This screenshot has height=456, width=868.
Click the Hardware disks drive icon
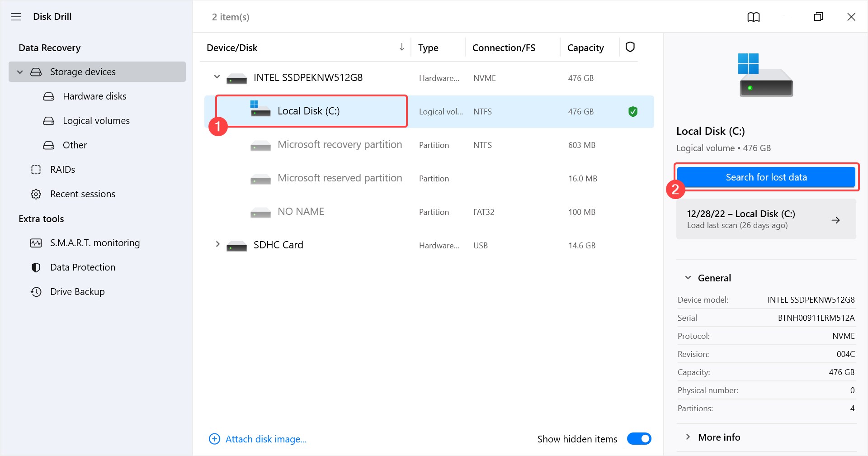[49, 96]
